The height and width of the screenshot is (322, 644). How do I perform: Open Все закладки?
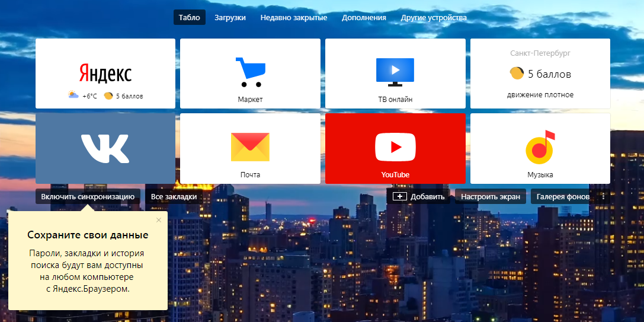(x=174, y=196)
